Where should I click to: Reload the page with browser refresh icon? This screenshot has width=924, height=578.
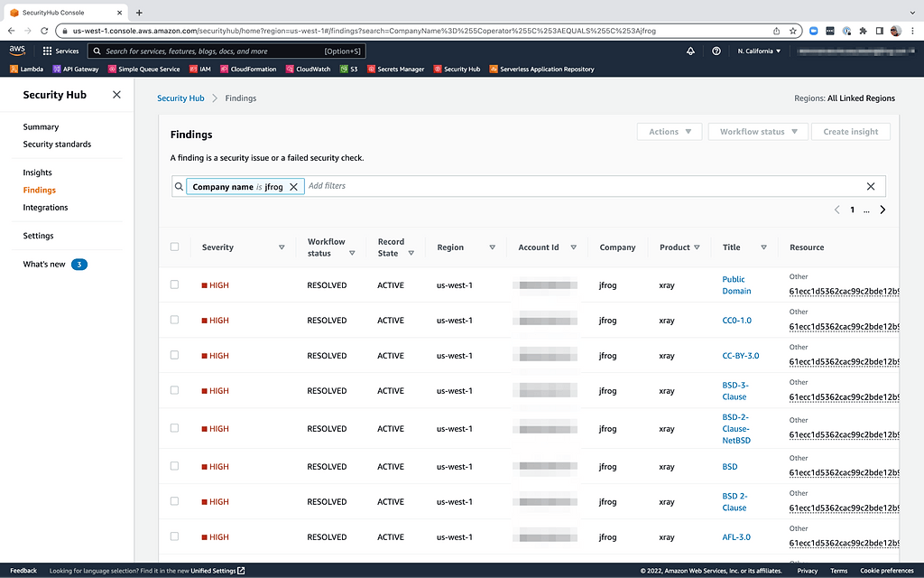pos(43,31)
